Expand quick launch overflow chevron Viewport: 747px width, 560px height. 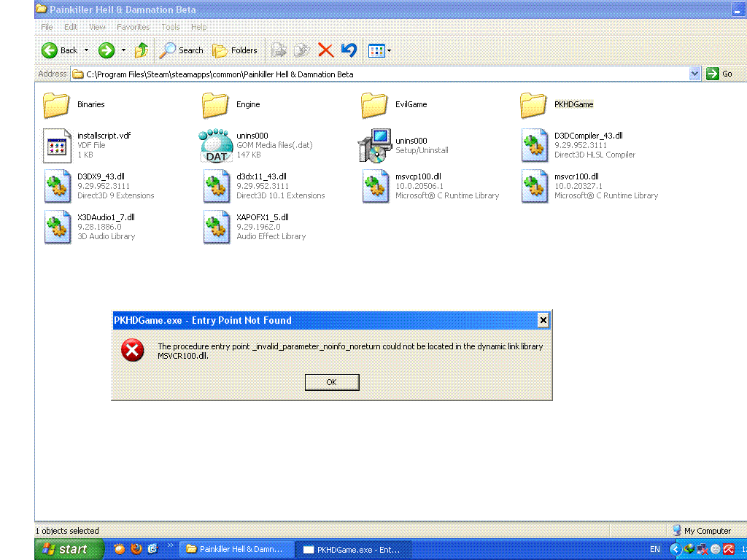pyautogui.click(x=170, y=545)
